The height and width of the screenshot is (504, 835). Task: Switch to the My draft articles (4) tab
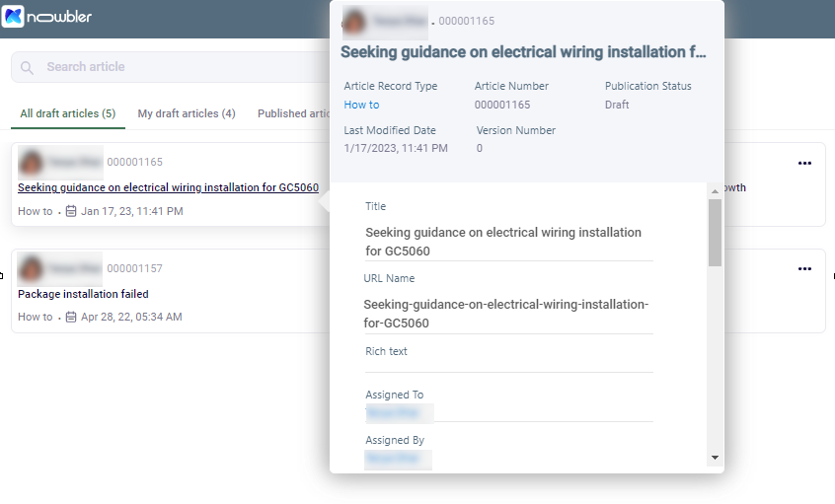coord(187,113)
